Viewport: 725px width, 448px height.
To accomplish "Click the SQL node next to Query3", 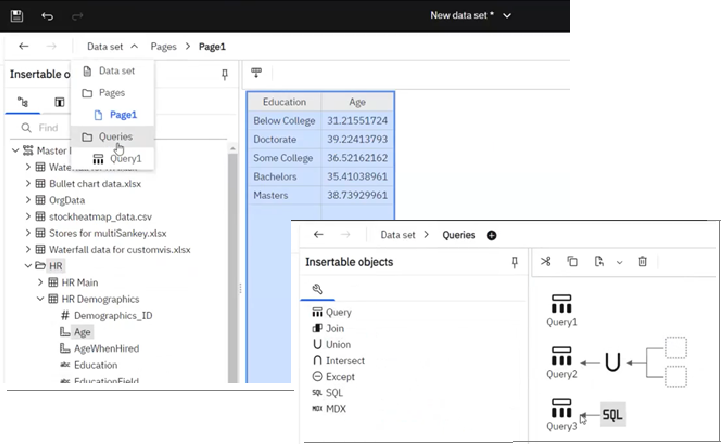I will point(612,414).
